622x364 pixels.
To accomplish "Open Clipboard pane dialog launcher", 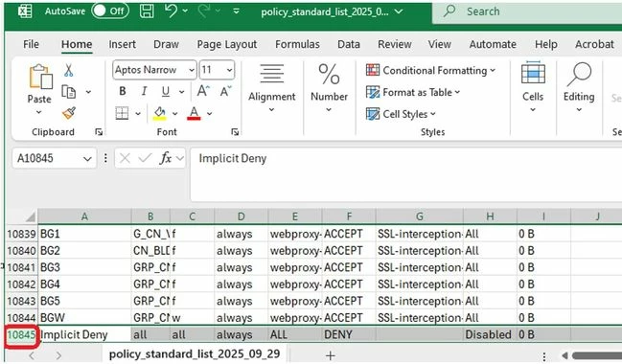I will [x=99, y=132].
